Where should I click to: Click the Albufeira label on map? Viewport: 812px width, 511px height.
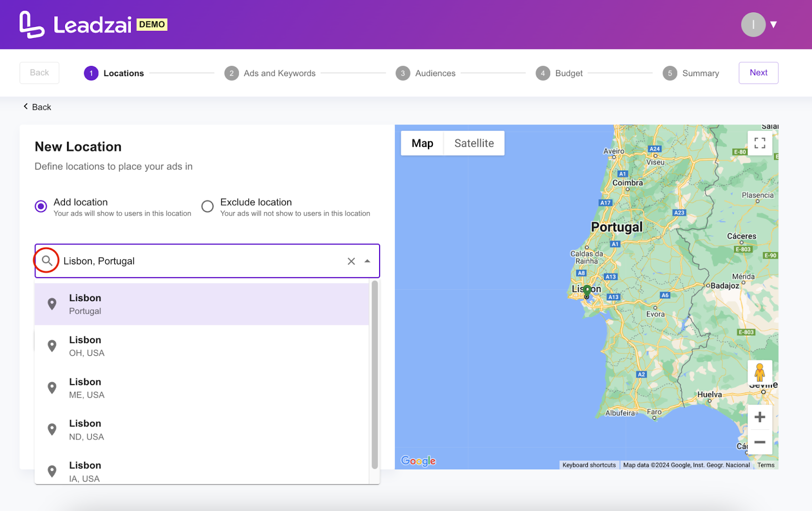(621, 413)
